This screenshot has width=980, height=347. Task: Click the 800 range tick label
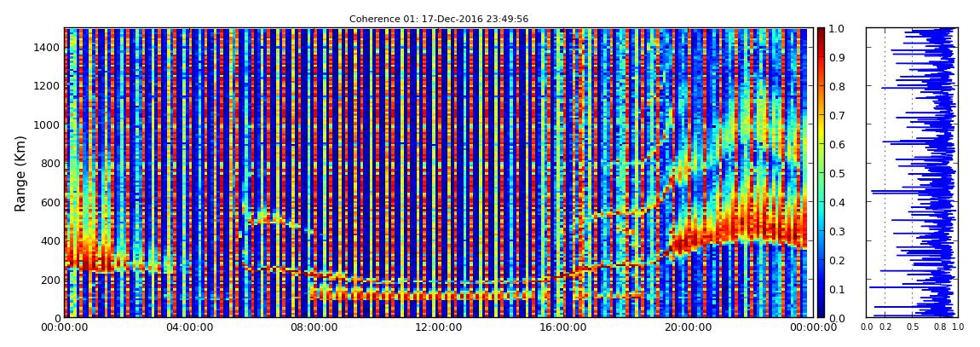click(x=49, y=163)
